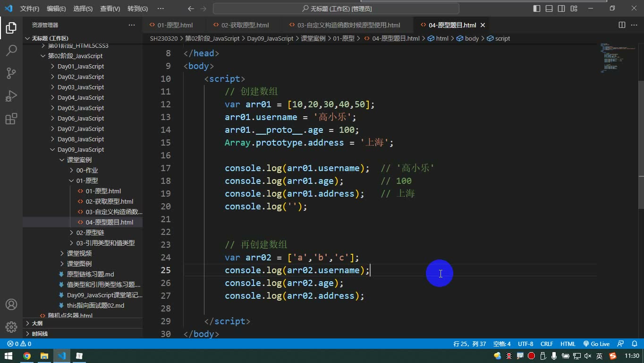The image size is (644, 363).
Task: Switch to the 02-获取原型.html tab
Action: click(x=245, y=25)
